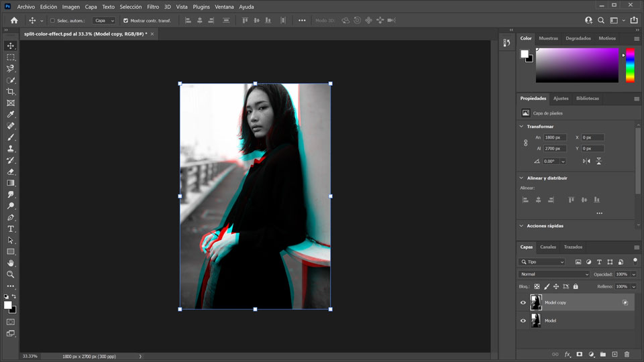This screenshot has height=362, width=644.
Task: Open the Opacidad value dropdown
Action: pyautogui.click(x=633, y=274)
